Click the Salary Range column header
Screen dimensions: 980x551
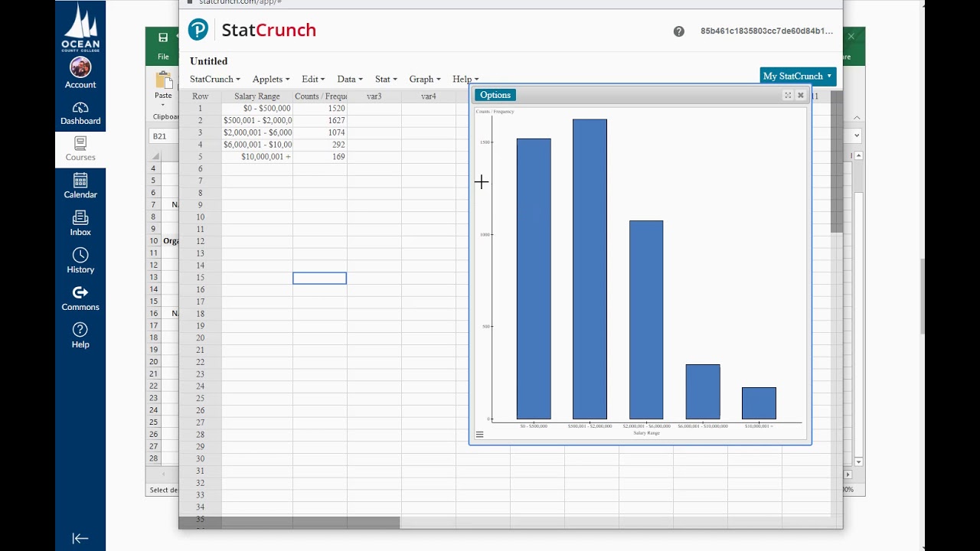pyautogui.click(x=257, y=96)
